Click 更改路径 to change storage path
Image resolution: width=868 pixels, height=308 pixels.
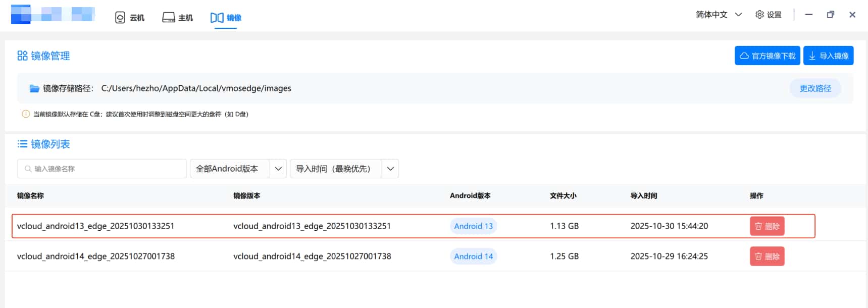[x=815, y=88]
